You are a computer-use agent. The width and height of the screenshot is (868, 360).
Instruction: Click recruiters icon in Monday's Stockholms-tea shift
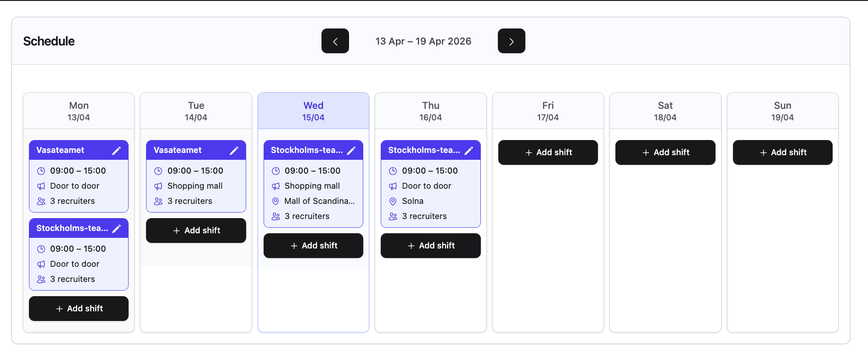click(41, 279)
